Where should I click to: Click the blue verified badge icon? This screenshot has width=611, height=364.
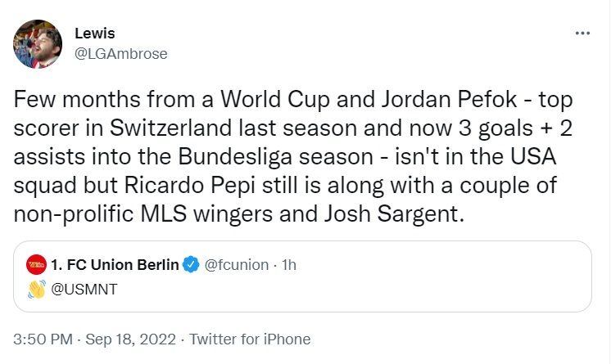pyautogui.click(x=191, y=264)
